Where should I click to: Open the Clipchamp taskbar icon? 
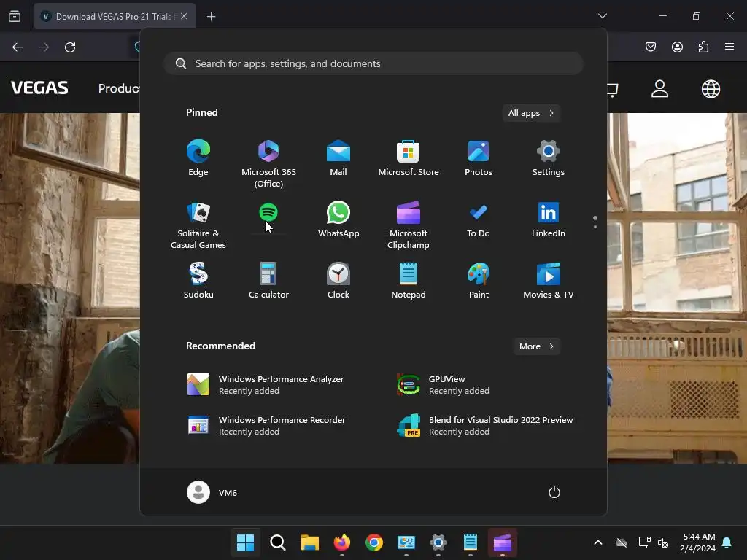(503, 542)
